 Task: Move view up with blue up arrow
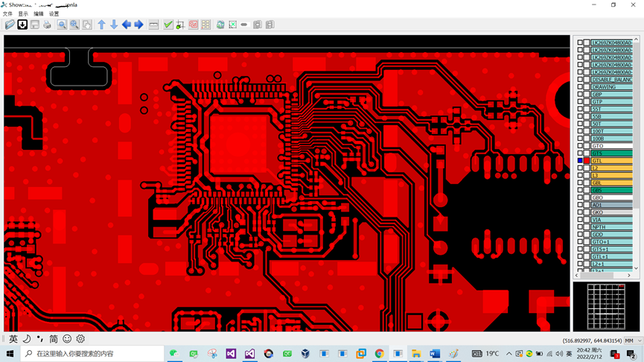pos(101,25)
